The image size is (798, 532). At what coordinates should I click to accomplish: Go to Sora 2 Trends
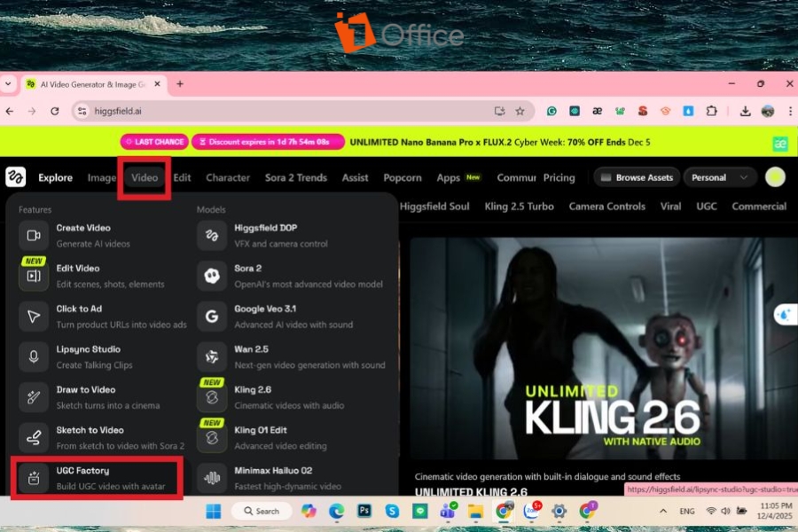(x=295, y=177)
